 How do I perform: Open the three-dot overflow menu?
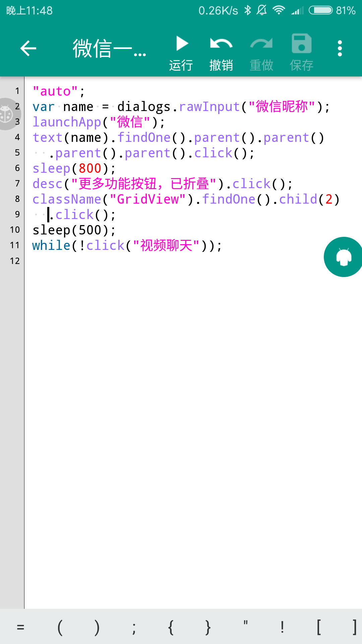pos(340,48)
